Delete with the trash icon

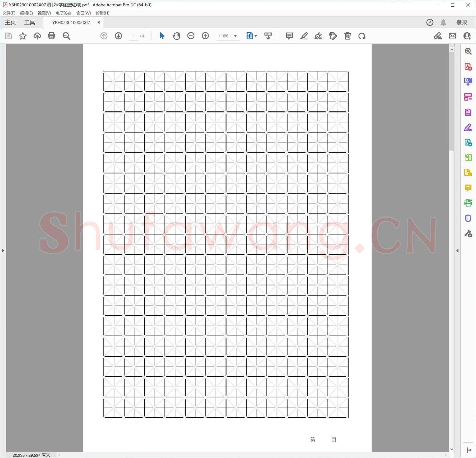(x=347, y=36)
